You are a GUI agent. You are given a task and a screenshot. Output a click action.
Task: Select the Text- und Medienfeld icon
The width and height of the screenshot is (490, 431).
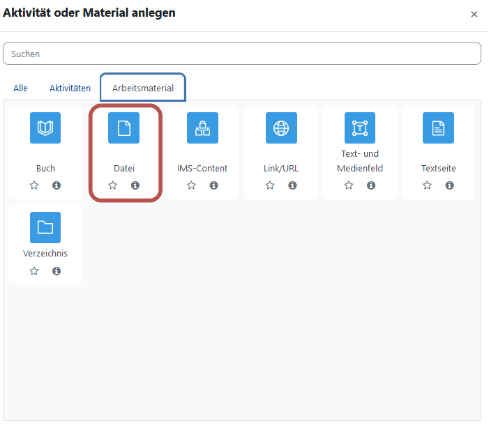[x=360, y=128]
